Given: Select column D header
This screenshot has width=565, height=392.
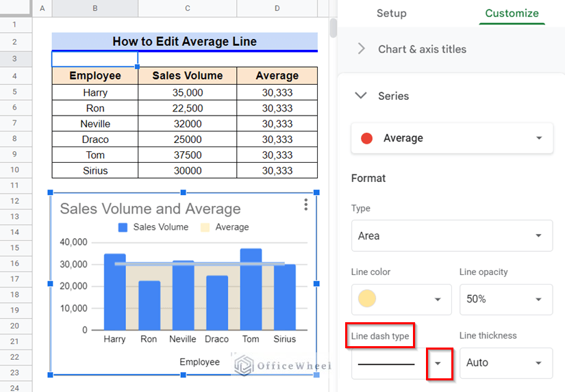Looking at the screenshot, I should click(277, 8).
